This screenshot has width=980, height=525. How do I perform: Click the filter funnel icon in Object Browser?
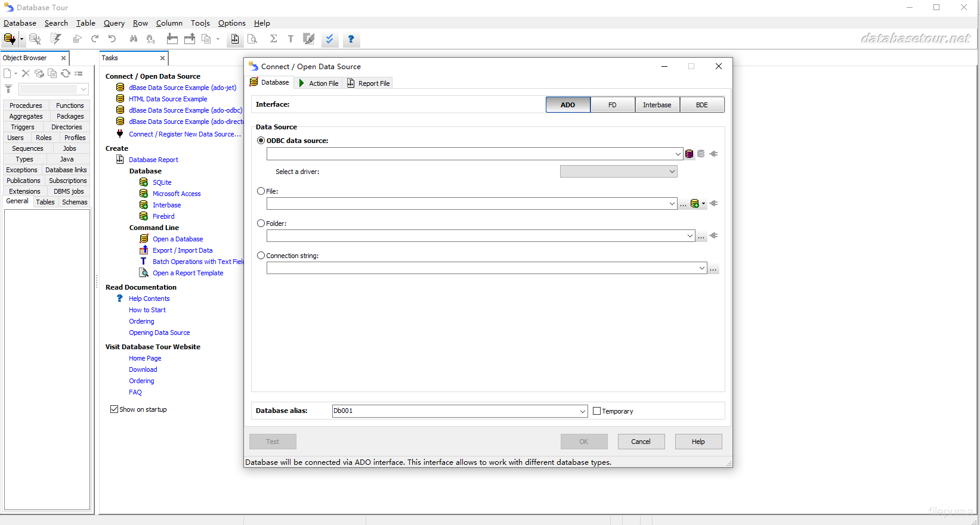(x=8, y=89)
